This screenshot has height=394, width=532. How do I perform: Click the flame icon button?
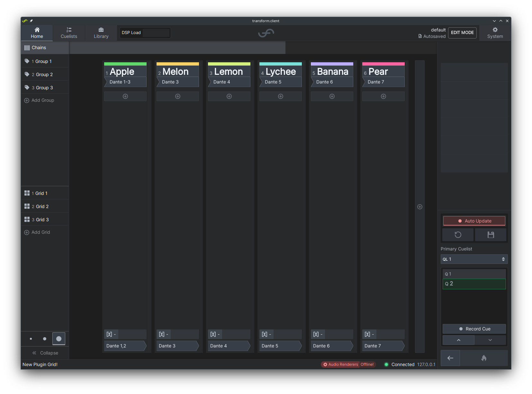[484, 358]
